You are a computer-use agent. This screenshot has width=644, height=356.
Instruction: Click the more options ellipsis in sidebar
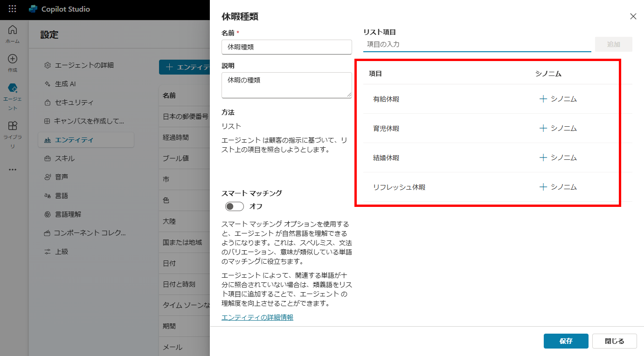tap(13, 170)
